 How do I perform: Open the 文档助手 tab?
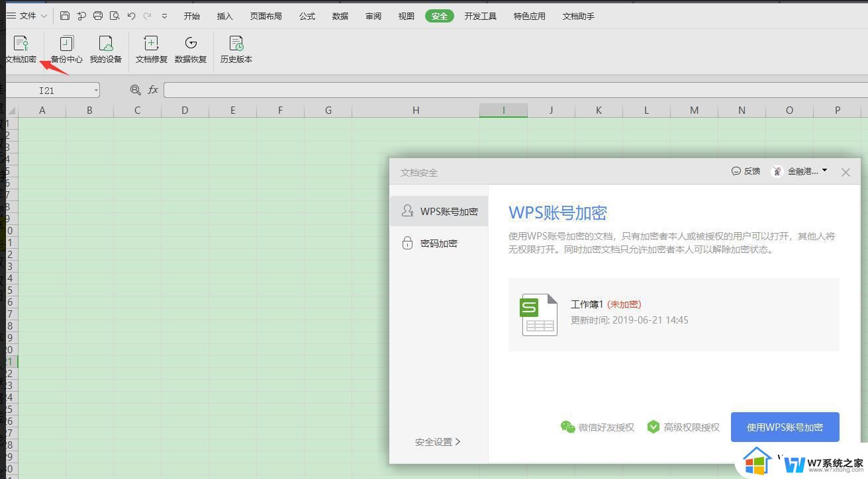(x=579, y=16)
